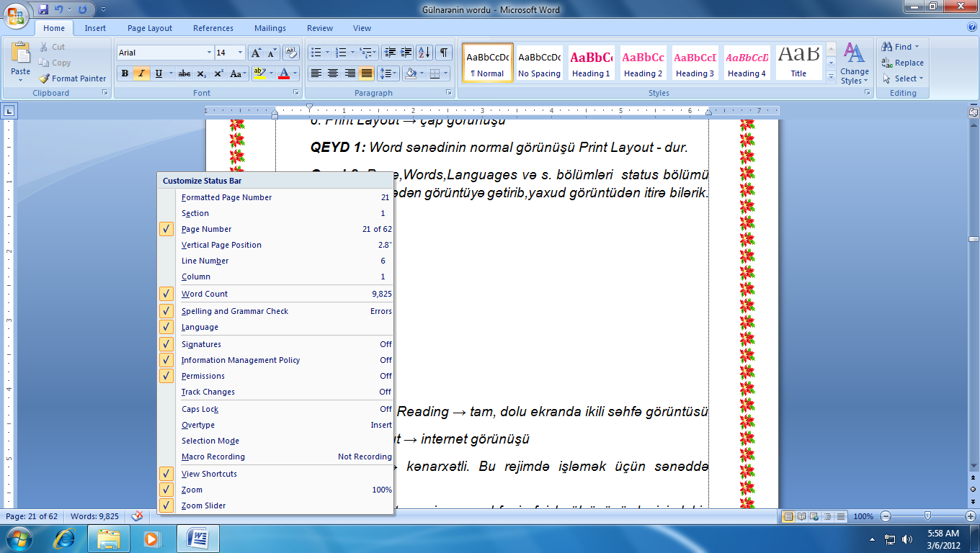980x553 pixels.
Task: Switch to the References tab
Action: 213,28
